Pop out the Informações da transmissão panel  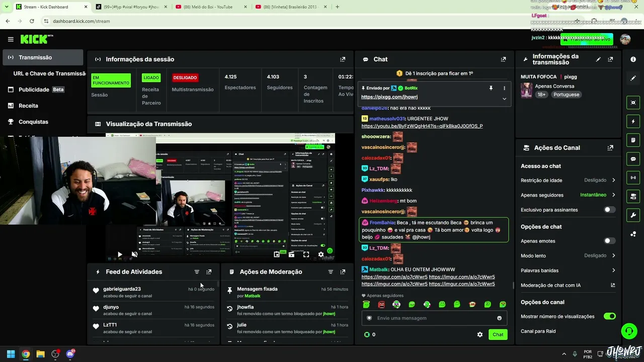pos(610,59)
